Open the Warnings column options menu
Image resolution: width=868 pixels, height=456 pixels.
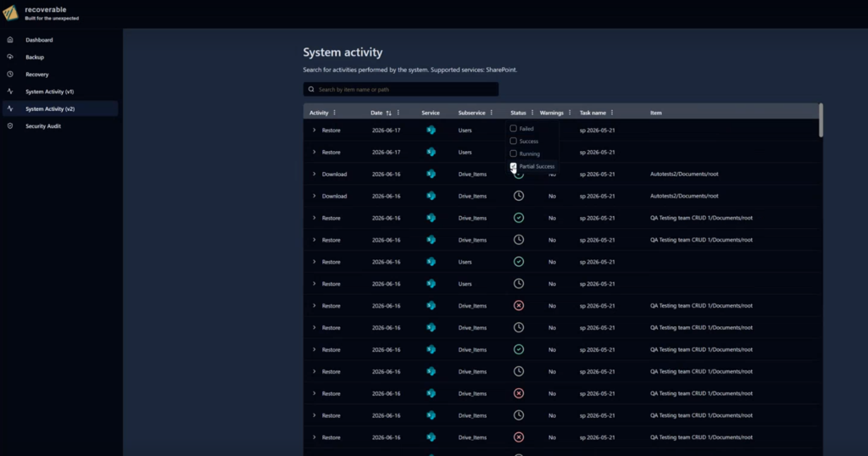click(x=570, y=113)
